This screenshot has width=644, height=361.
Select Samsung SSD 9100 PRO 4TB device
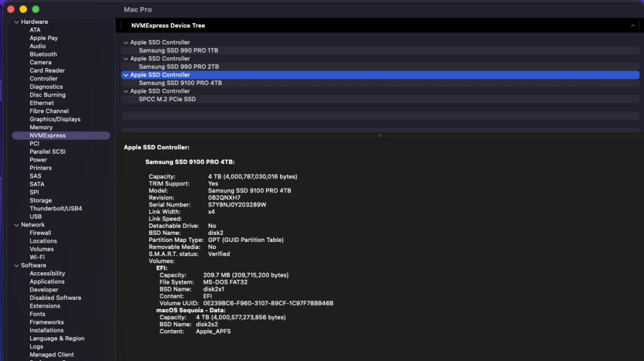180,83
